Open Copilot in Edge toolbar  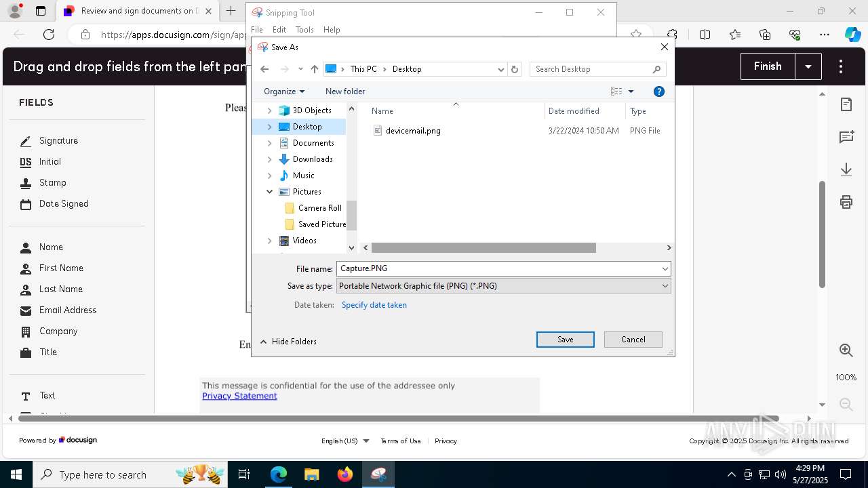[852, 35]
